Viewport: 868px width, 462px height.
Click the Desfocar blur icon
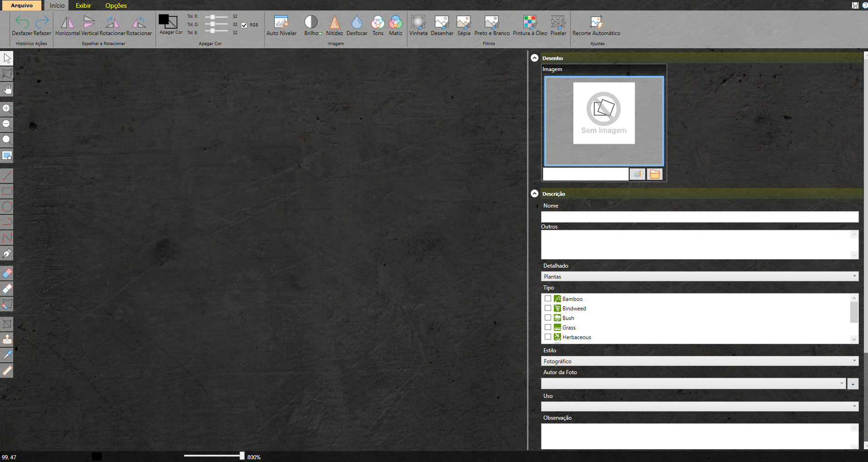pos(356,22)
